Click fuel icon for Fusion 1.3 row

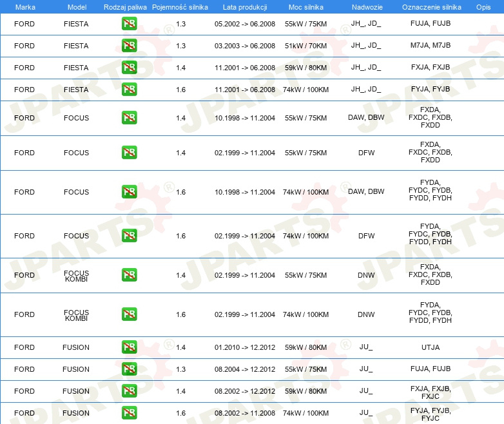(x=129, y=369)
